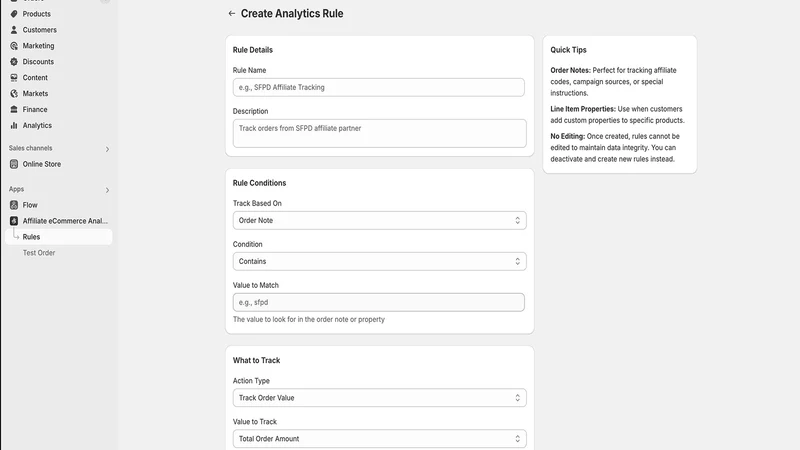Expand the Apps section chevron
The image size is (800, 450).
107,190
